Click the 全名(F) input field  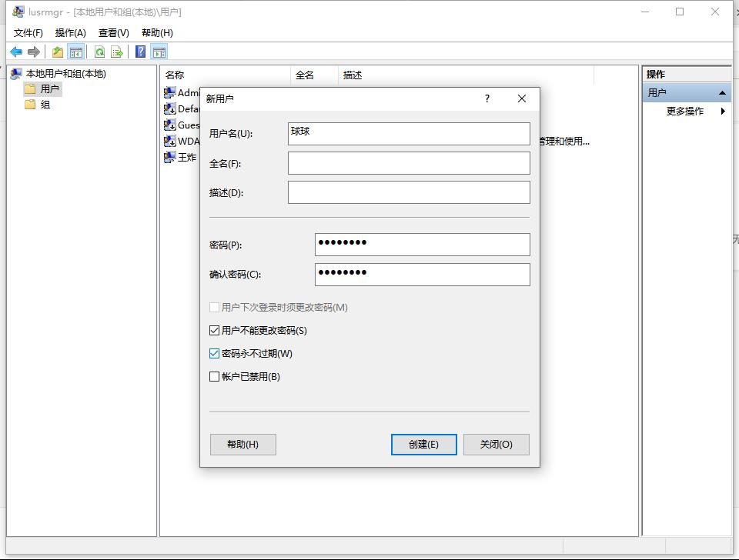409,163
